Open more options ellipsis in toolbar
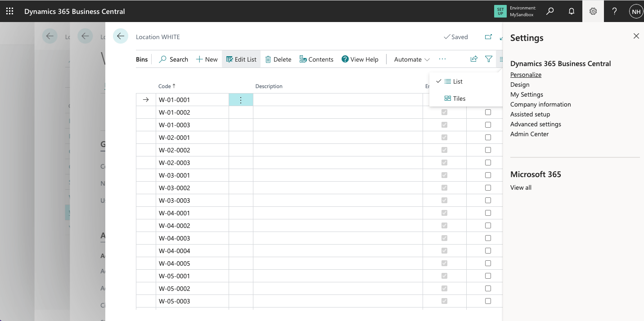Viewport: 644px width, 321px height. [442, 59]
